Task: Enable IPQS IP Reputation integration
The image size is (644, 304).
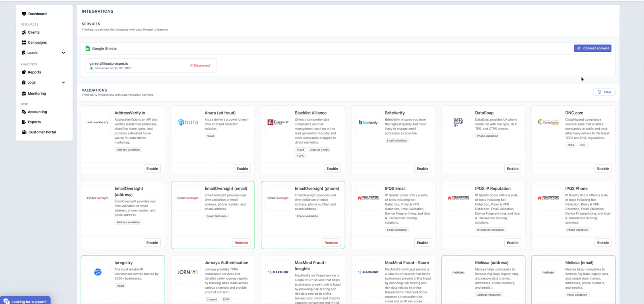Action: (512, 242)
